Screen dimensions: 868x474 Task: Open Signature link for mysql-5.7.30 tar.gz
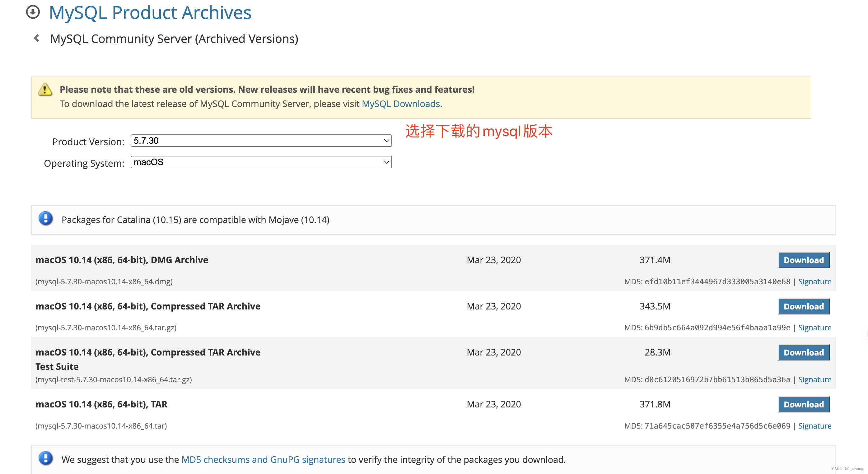click(x=815, y=328)
